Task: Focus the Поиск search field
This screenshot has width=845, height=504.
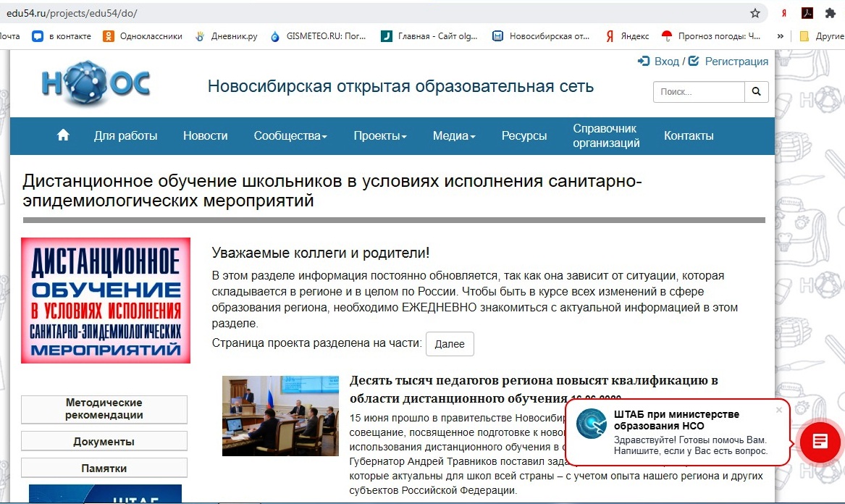Action: coord(699,92)
